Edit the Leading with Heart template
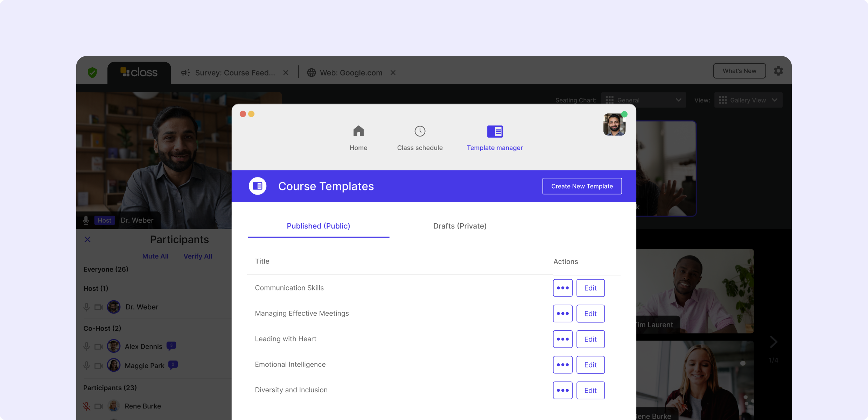The width and height of the screenshot is (868, 420). point(590,339)
